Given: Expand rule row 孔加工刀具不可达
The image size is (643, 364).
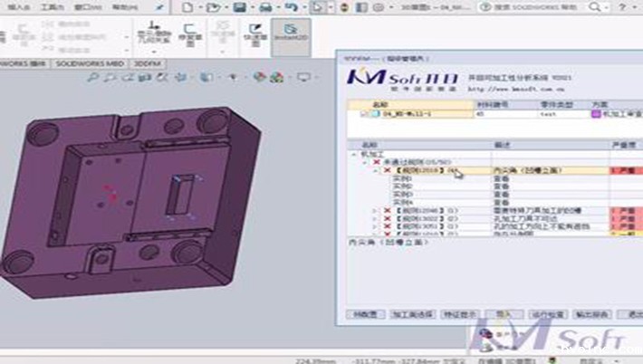Looking at the screenshot, I should [374, 218].
